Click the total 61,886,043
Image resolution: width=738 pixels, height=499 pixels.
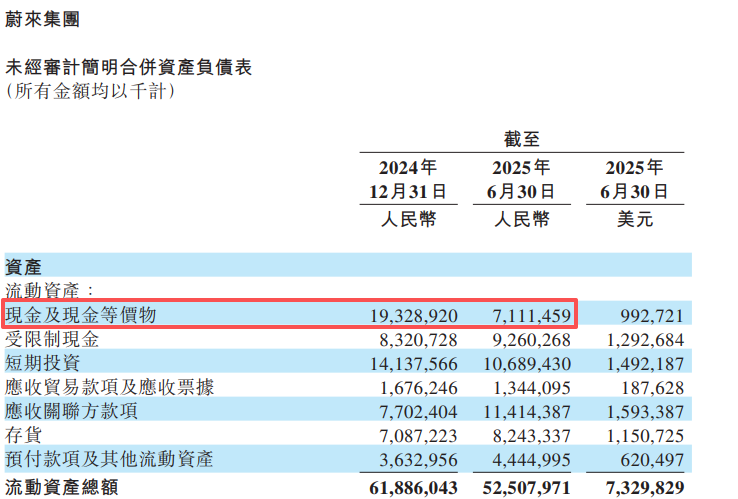[413, 488]
